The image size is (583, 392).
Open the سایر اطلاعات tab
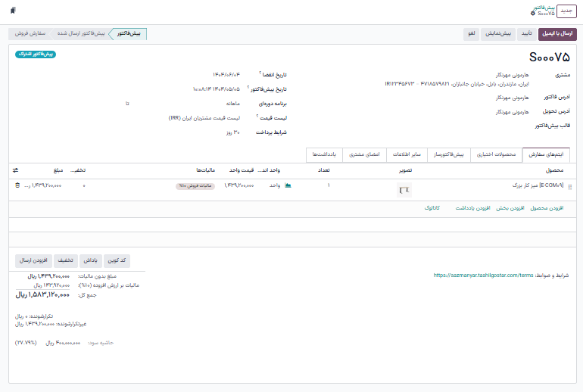[407, 155]
